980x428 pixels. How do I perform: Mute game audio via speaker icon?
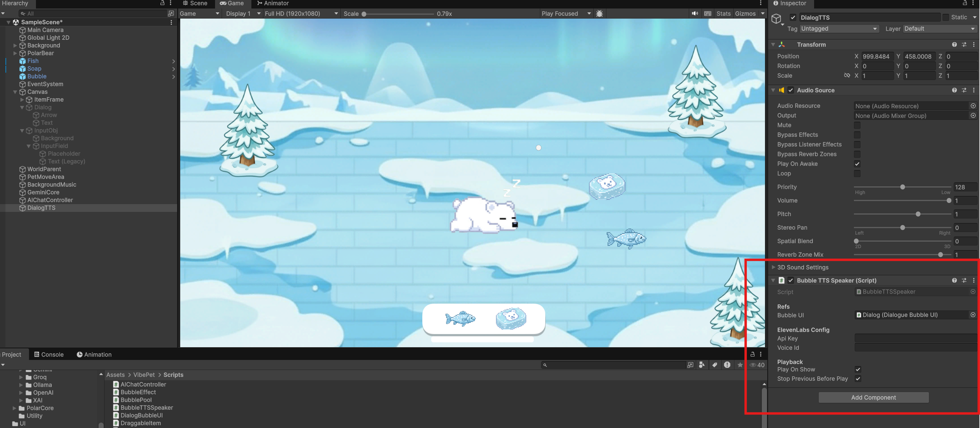[x=695, y=14]
